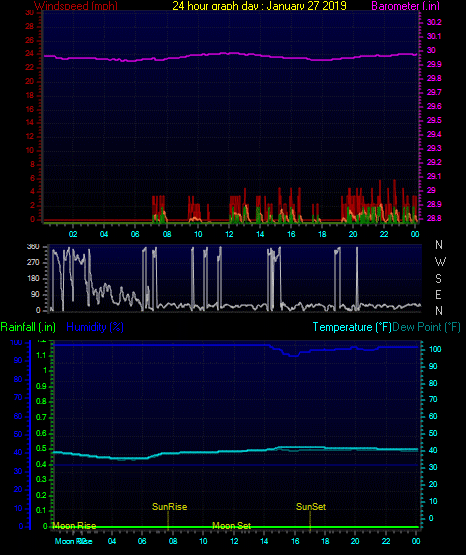Click the 30 barometer scale value
Viewport: 466px width, 555px height.
[431, 50]
